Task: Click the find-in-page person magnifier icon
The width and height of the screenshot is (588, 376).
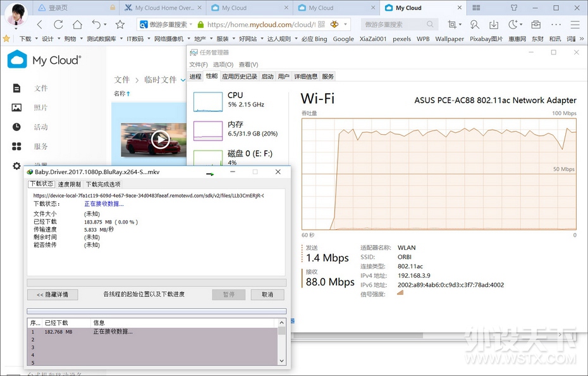Action: point(474,25)
